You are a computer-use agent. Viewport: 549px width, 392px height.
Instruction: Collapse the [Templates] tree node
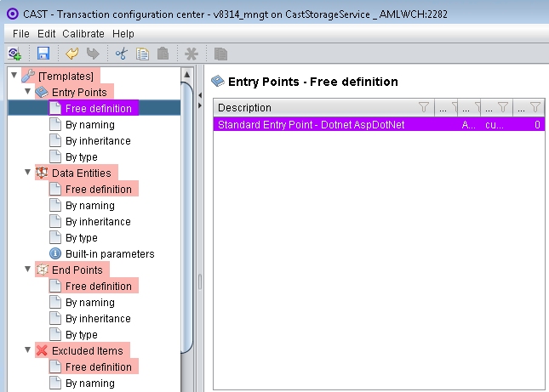[14, 76]
